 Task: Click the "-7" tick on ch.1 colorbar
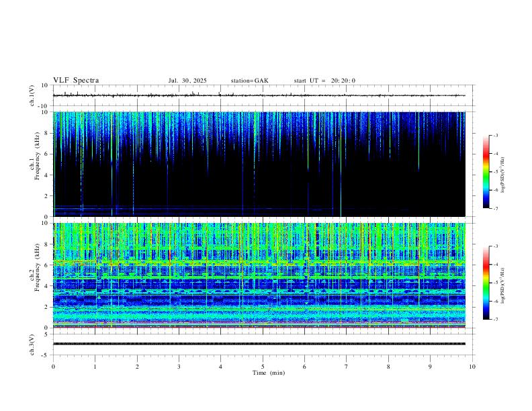click(496, 208)
